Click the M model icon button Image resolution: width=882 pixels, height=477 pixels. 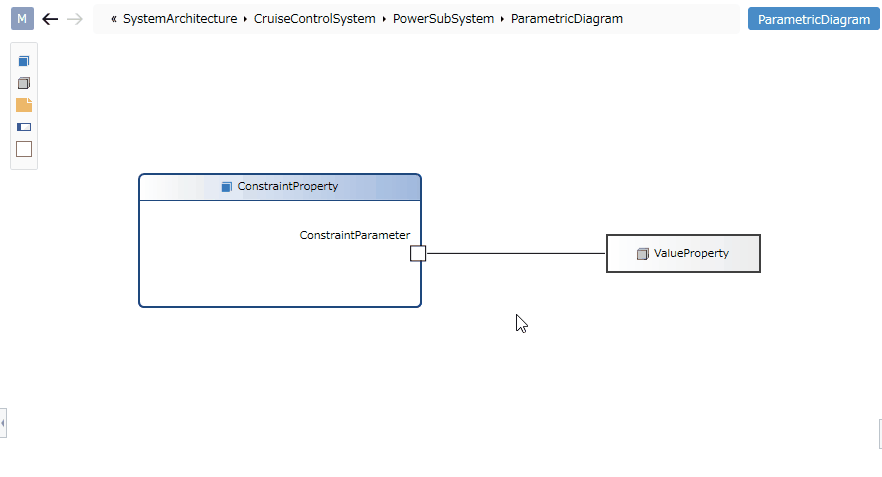[22, 19]
